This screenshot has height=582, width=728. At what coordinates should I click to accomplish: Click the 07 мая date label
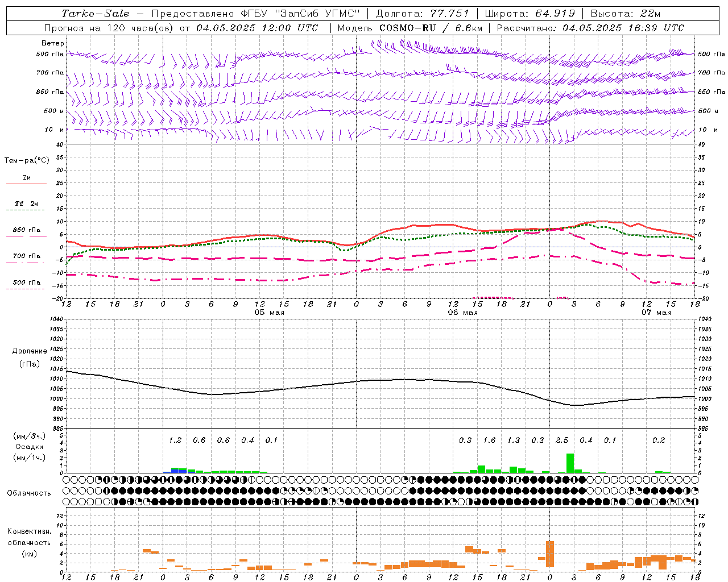656,313
